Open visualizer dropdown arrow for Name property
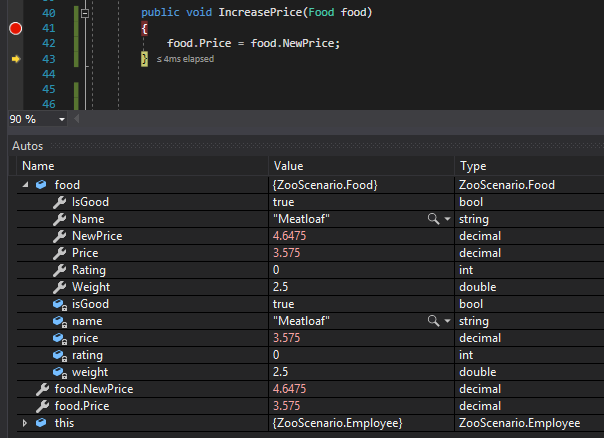The height and width of the screenshot is (438, 604). [446, 219]
